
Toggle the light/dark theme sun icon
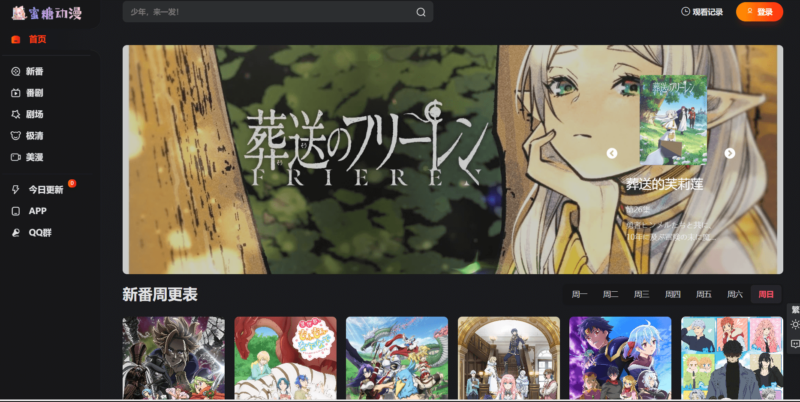click(x=794, y=324)
